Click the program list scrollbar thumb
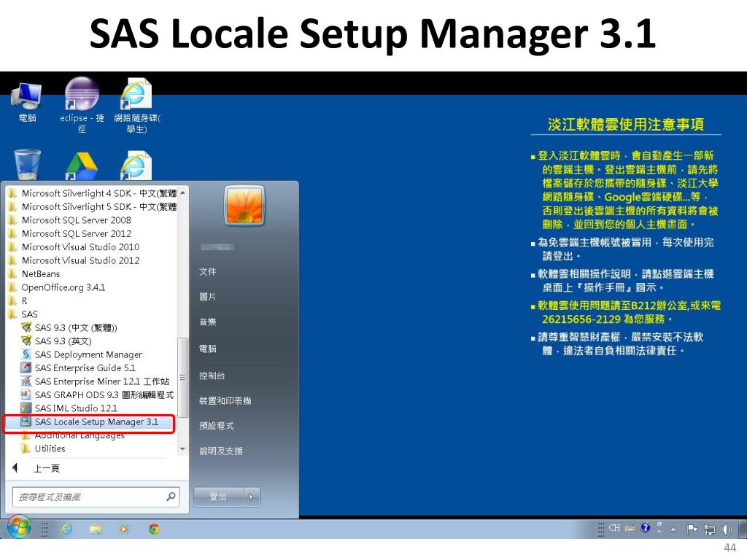 click(x=182, y=378)
